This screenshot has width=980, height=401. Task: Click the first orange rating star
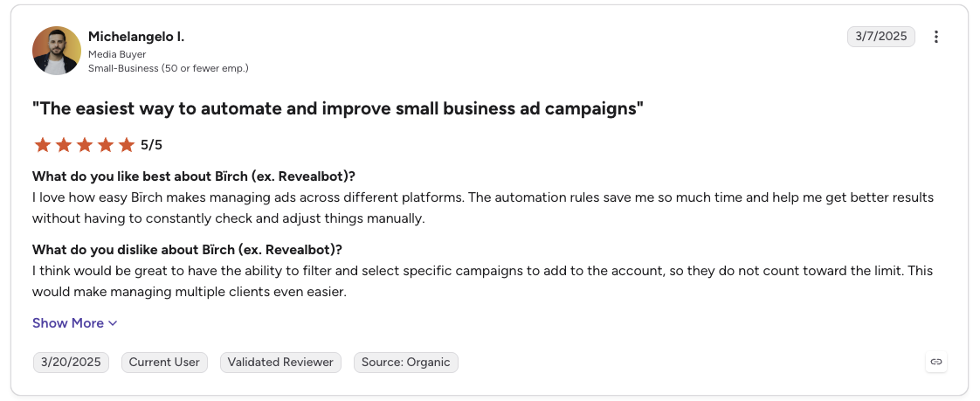coord(43,145)
